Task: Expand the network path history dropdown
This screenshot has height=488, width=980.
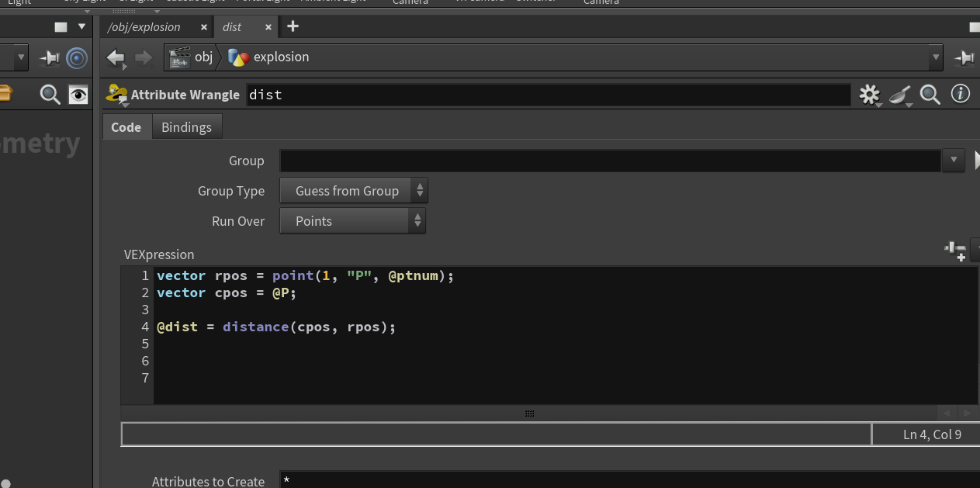Action: (935, 57)
